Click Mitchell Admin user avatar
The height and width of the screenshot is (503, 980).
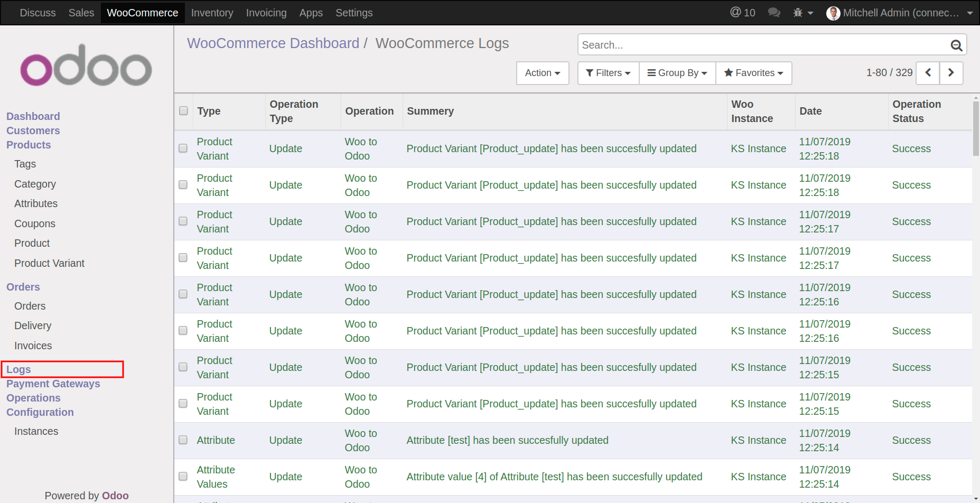pos(833,13)
